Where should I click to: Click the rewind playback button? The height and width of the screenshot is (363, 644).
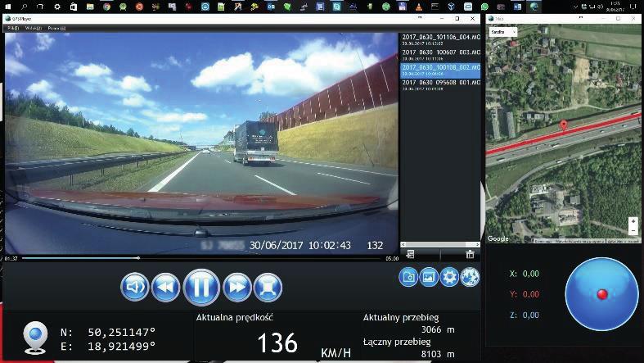point(165,287)
